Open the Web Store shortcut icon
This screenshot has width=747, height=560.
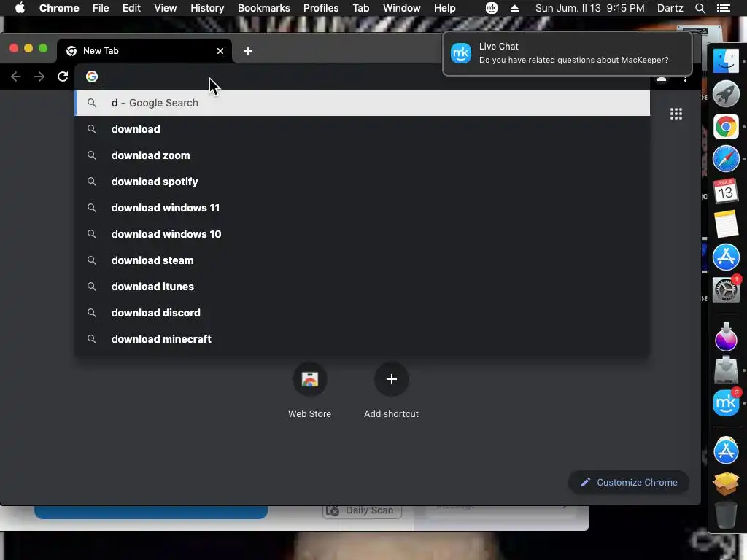pyautogui.click(x=309, y=379)
